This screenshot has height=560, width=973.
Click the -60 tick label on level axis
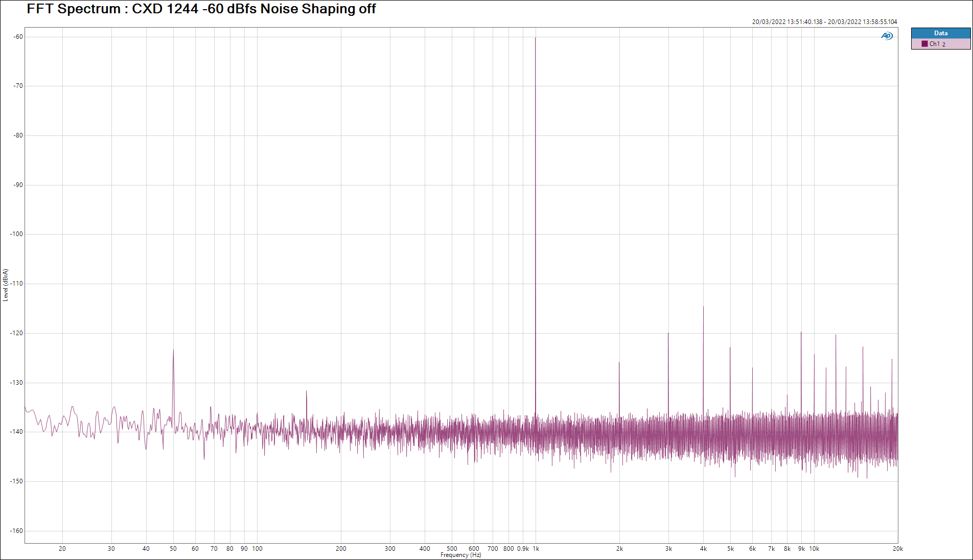[18, 37]
